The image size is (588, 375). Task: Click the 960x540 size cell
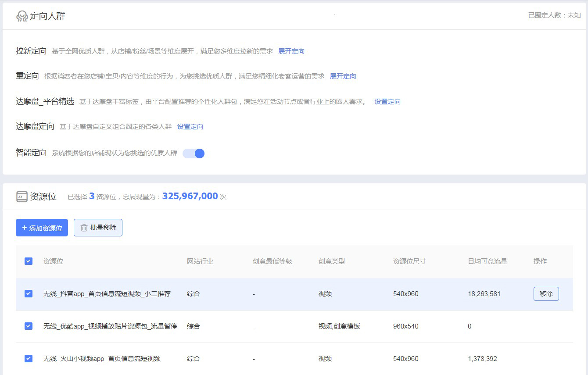coord(406,326)
